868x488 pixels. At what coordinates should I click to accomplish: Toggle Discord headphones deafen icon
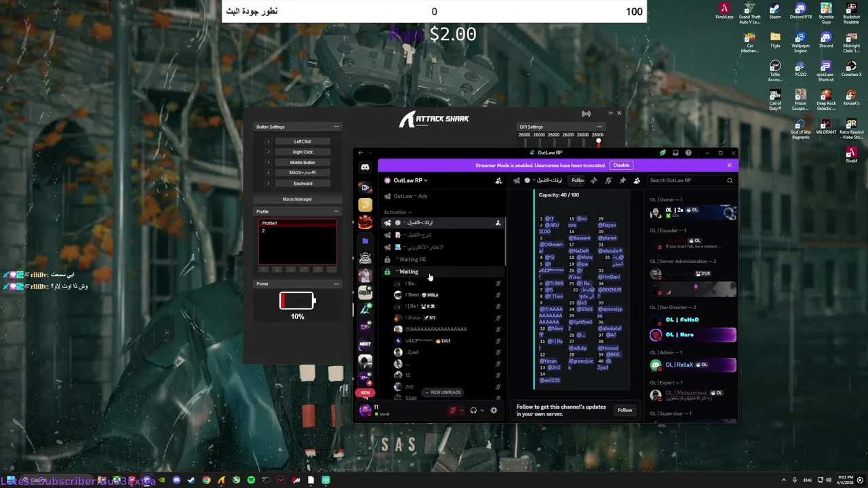tap(473, 410)
